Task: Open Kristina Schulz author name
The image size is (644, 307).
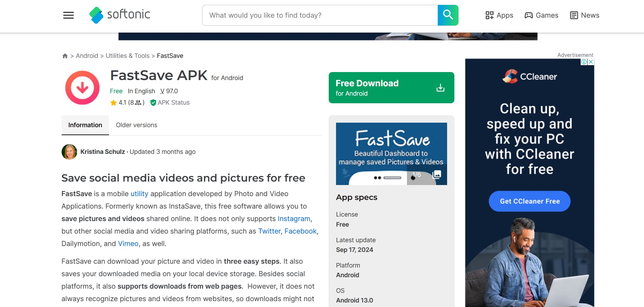Action: 102,152
